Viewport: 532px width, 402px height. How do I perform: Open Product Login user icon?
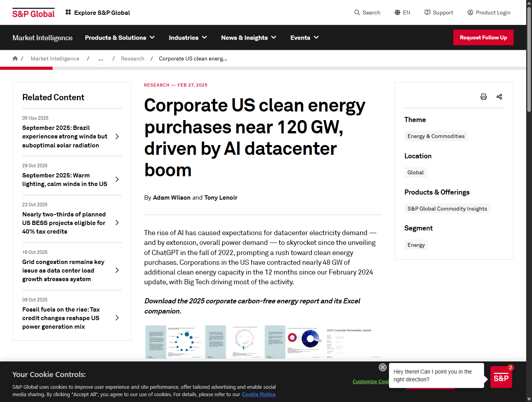click(470, 12)
